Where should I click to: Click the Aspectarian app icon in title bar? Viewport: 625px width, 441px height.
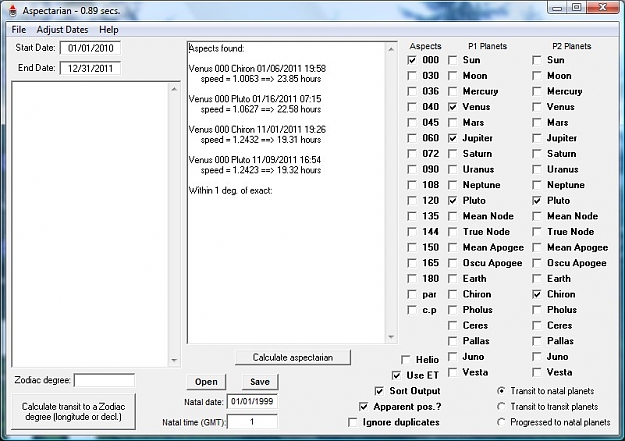13,11
